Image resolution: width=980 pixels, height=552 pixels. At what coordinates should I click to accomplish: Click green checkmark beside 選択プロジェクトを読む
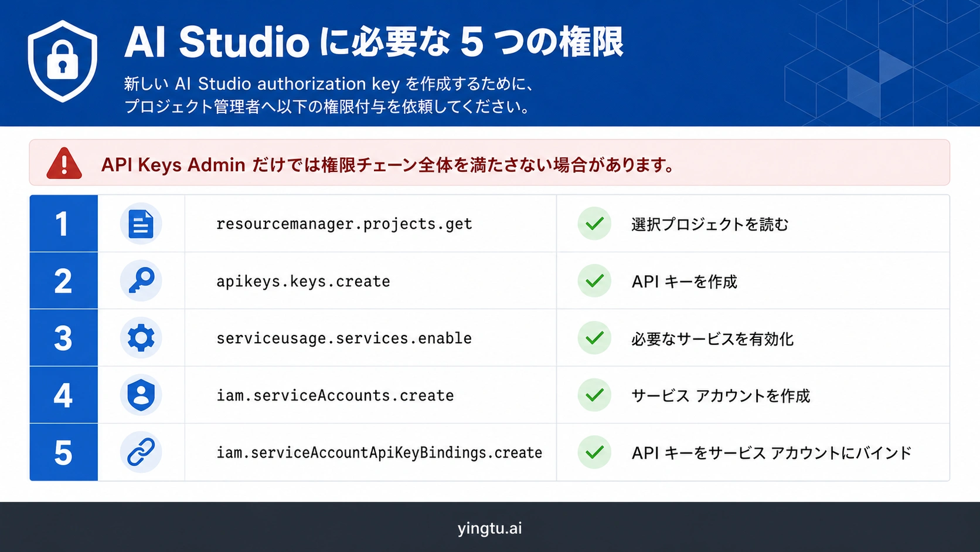(x=594, y=223)
